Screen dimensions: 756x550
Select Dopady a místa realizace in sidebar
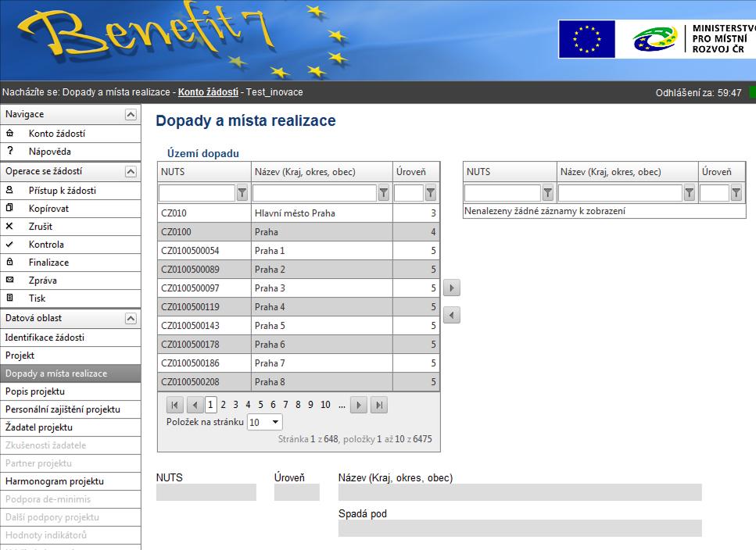[70, 373]
